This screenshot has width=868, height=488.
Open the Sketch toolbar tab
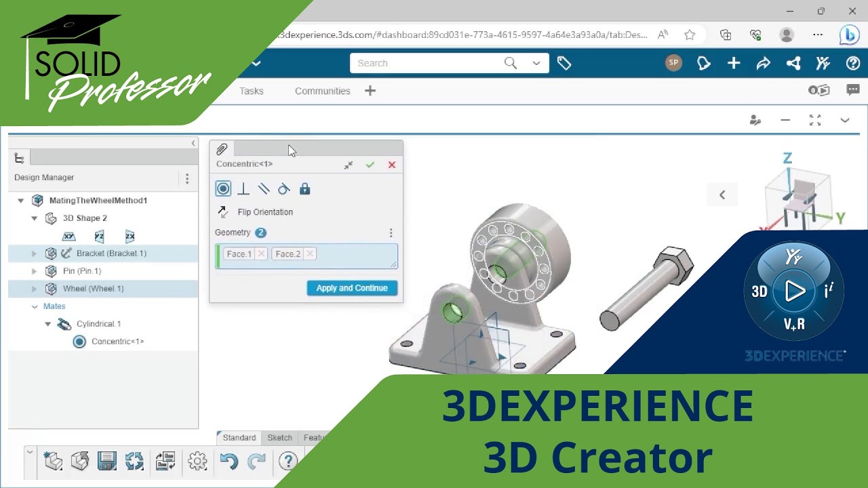[x=279, y=438]
